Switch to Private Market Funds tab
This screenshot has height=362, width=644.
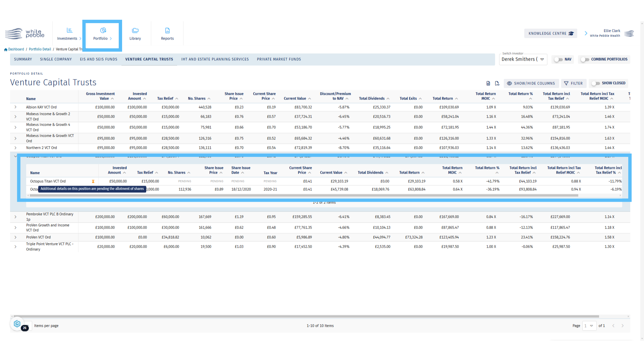(x=279, y=59)
